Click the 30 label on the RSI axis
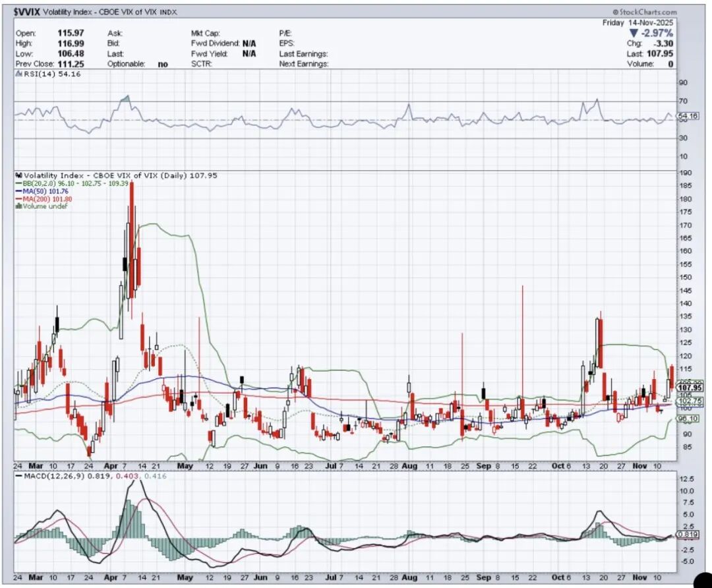Screen dimensions: 712x588 [x=684, y=138]
